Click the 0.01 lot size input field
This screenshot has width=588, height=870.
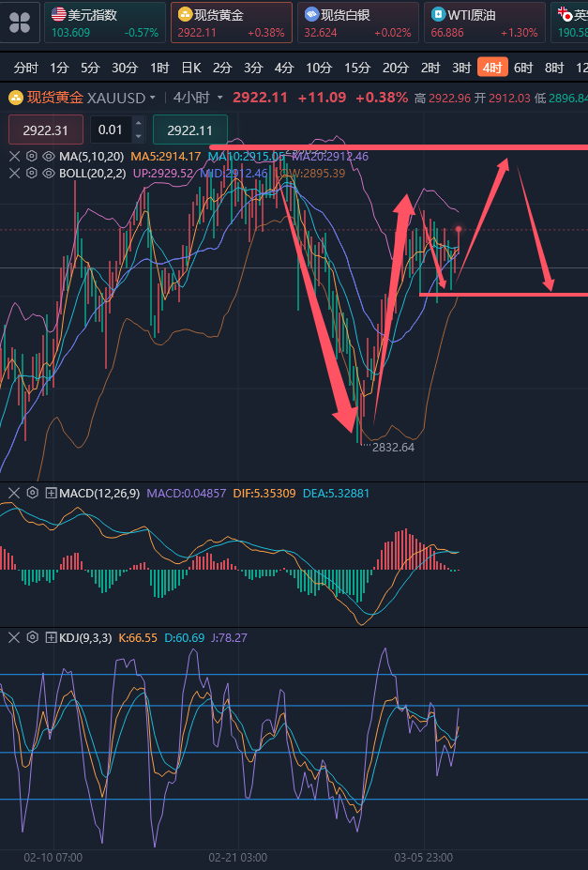click(x=112, y=130)
